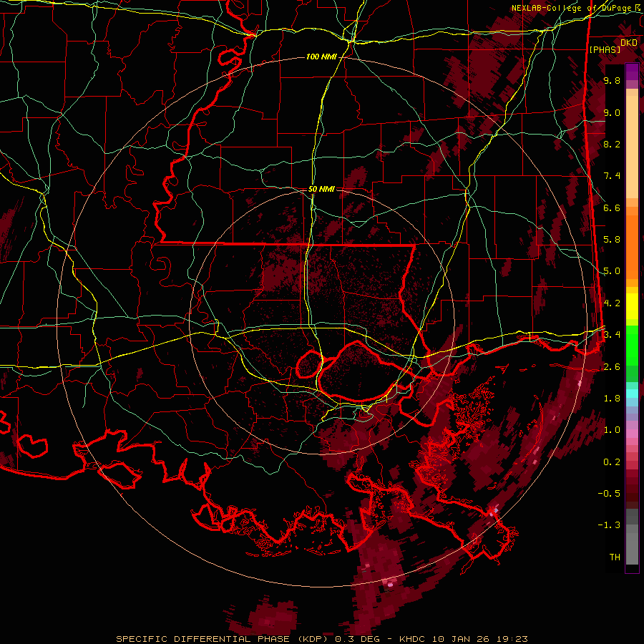Click the 9.8 value on the scale
644x644 pixels.
pyautogui.click(x=612, y=81)
